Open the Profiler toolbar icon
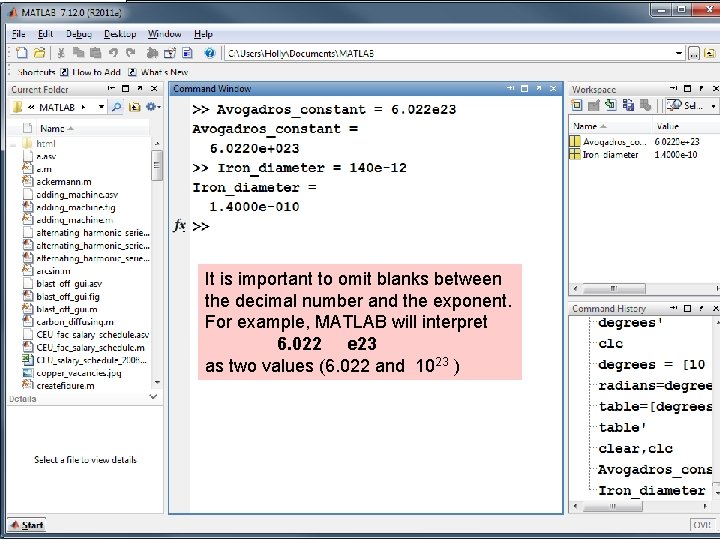 point(187,53)
